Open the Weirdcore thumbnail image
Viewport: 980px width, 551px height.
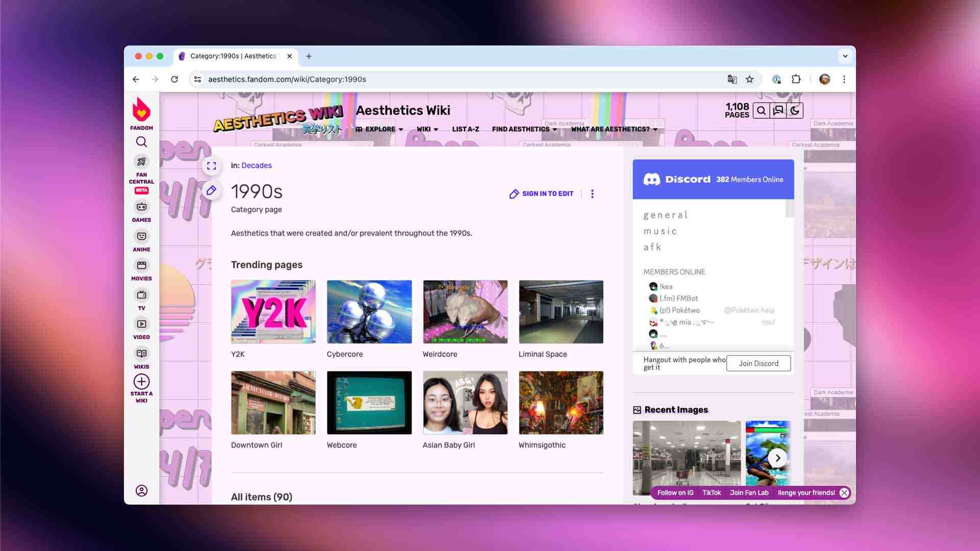pyautogui.click(x=465, y=312)
